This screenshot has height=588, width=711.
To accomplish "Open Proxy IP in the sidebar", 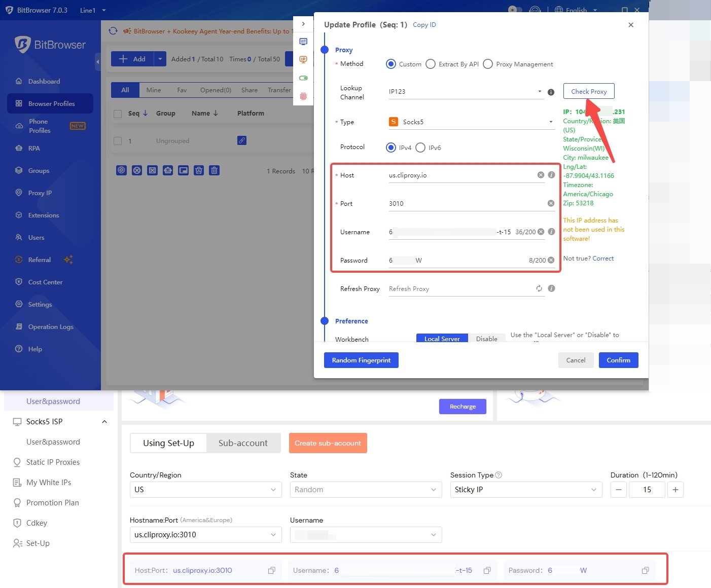I will click(40, 193).
